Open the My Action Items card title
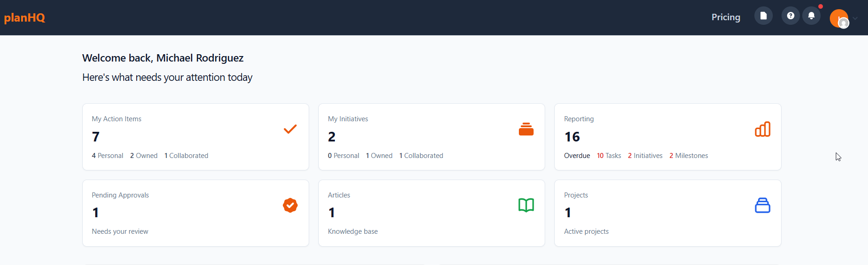868x265 pixels. [116, 119]
